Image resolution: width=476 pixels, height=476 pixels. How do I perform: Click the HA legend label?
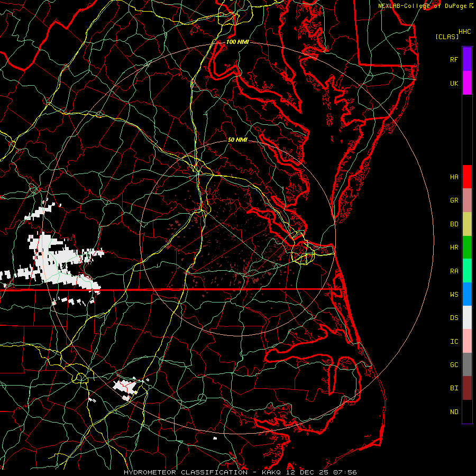tap(454, 177)
